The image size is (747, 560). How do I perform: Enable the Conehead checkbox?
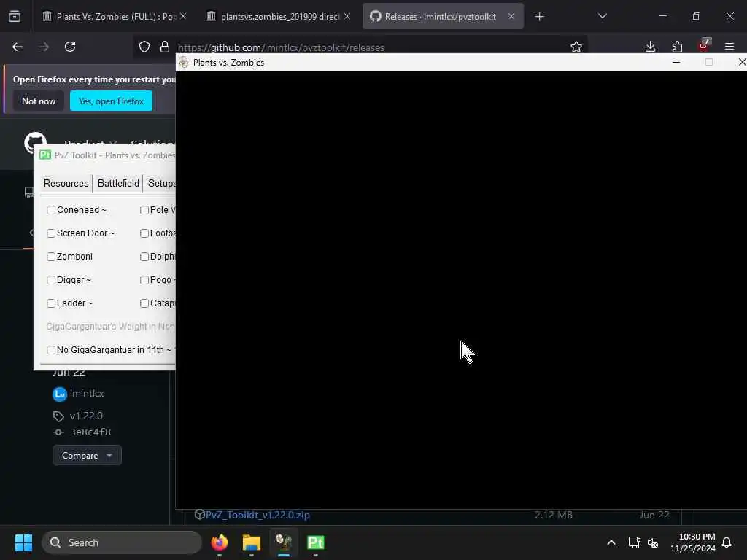(x=51, y=210)
